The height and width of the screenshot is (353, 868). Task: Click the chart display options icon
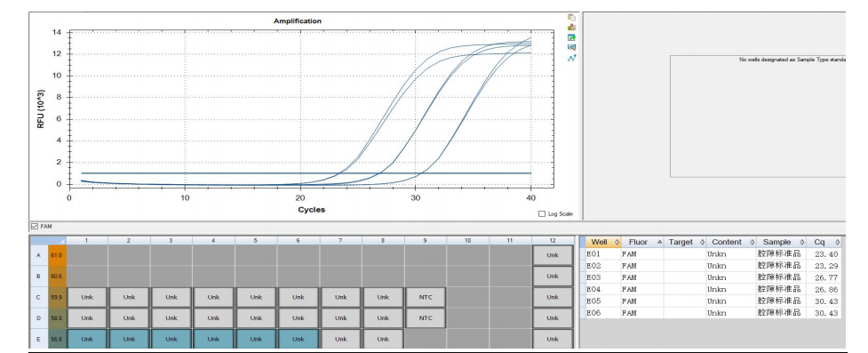click(572, 47)
